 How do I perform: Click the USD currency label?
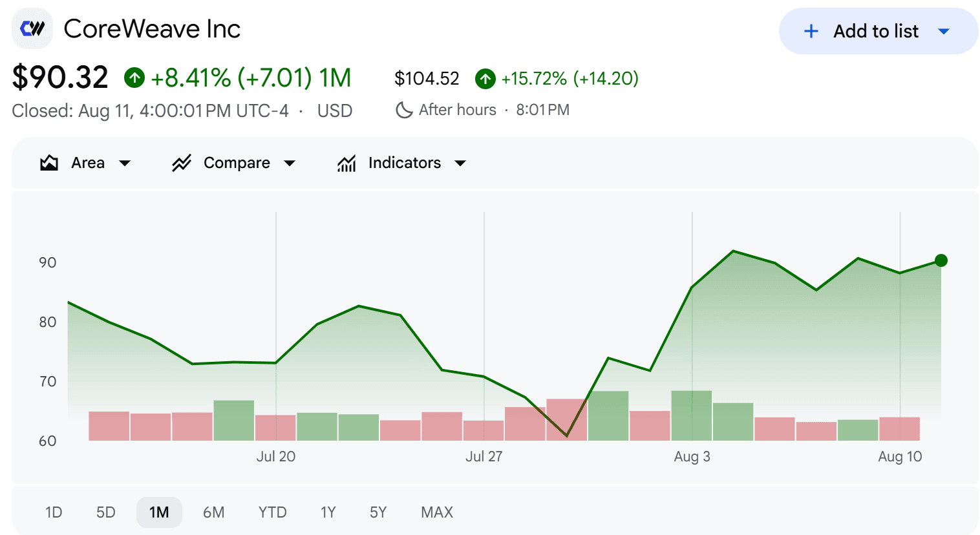(x=335, y=111)
